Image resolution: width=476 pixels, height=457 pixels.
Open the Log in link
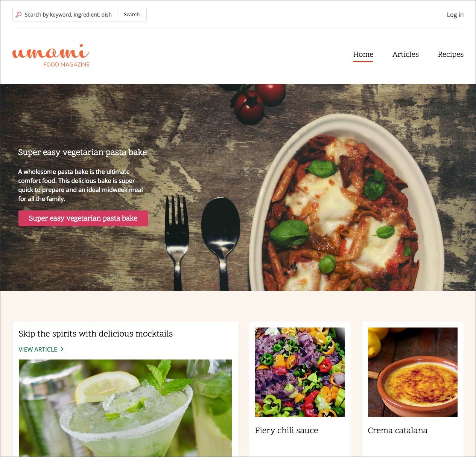[x=455, y=15]
